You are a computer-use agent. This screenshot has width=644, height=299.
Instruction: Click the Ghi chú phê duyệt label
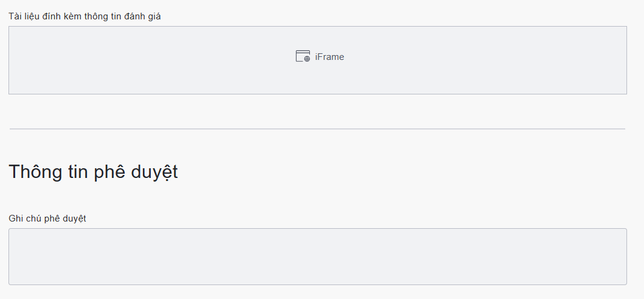point(47,218)
